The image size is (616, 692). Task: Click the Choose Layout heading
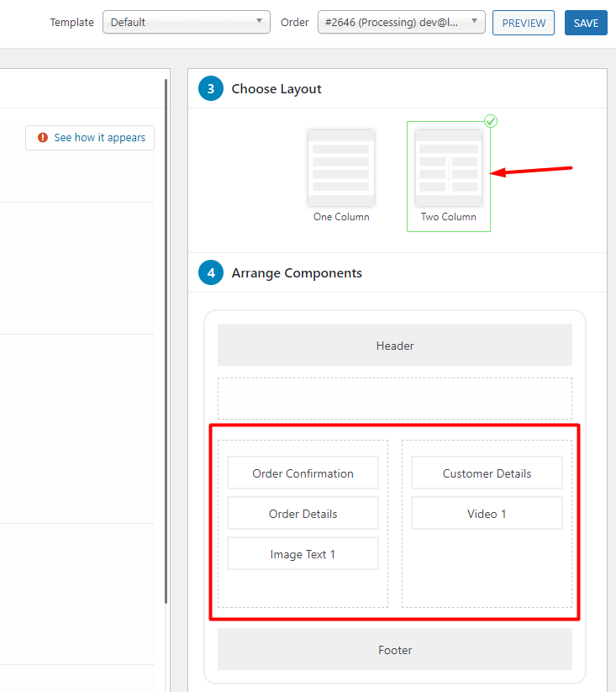click(276, 88)
